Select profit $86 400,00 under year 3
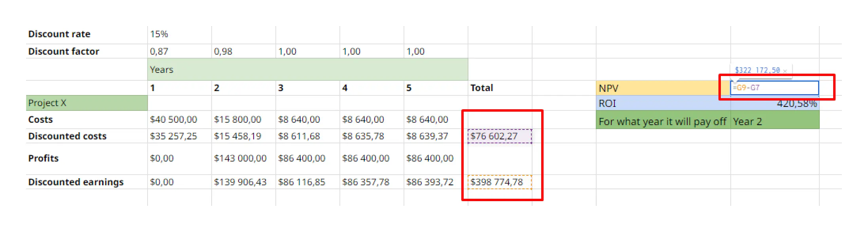The width and height of the screenshot is (868, 232). coord(308,159)
